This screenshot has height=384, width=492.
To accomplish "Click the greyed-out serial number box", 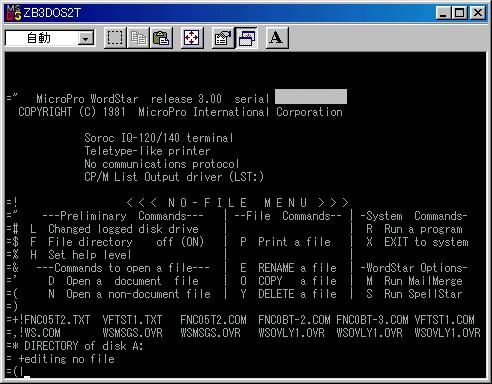I will [x=311, y=97].
